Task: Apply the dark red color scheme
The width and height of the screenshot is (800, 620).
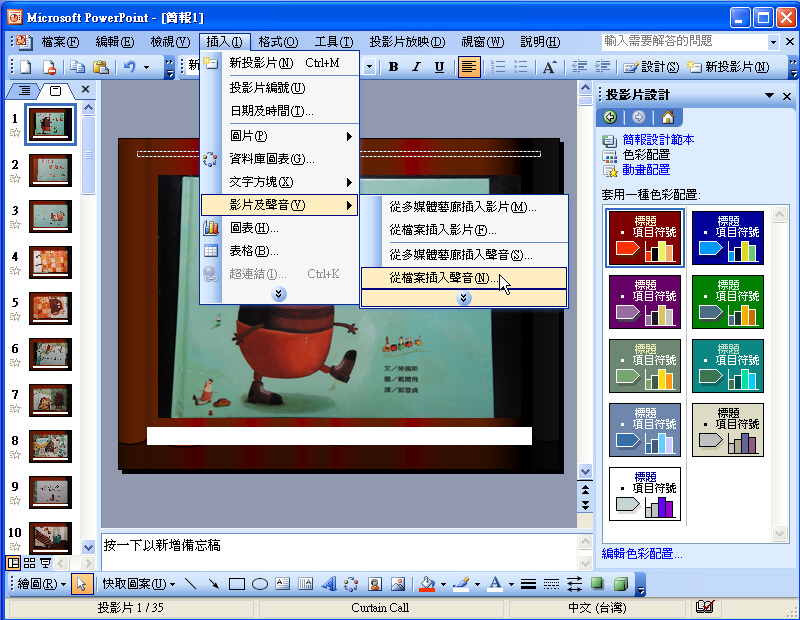Action: [645, 238]
